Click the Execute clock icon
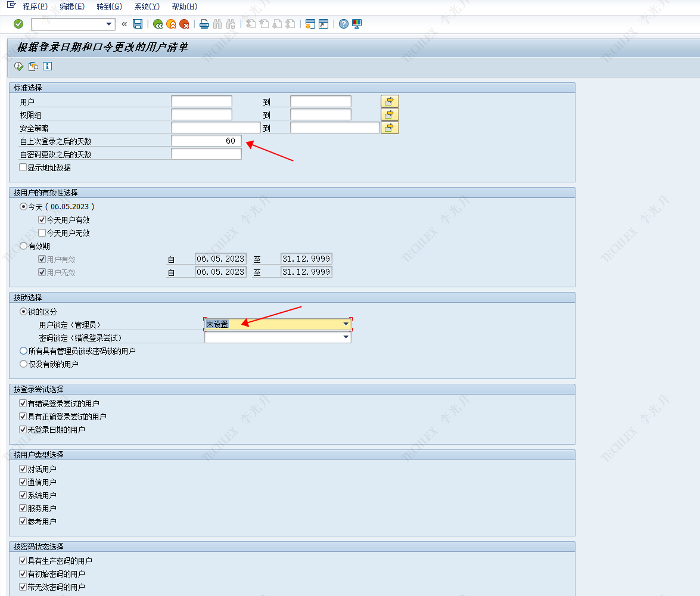700x596 pixels. tap(19, 66)
